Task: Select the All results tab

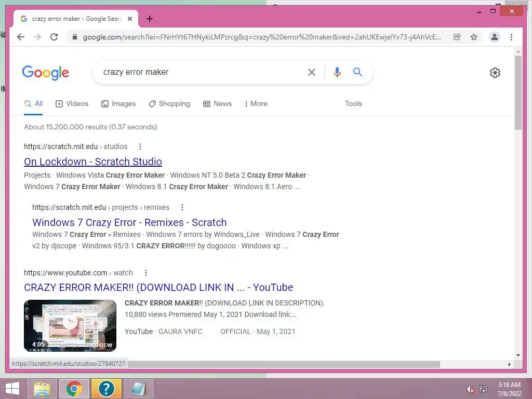Action: click(33, 104)
